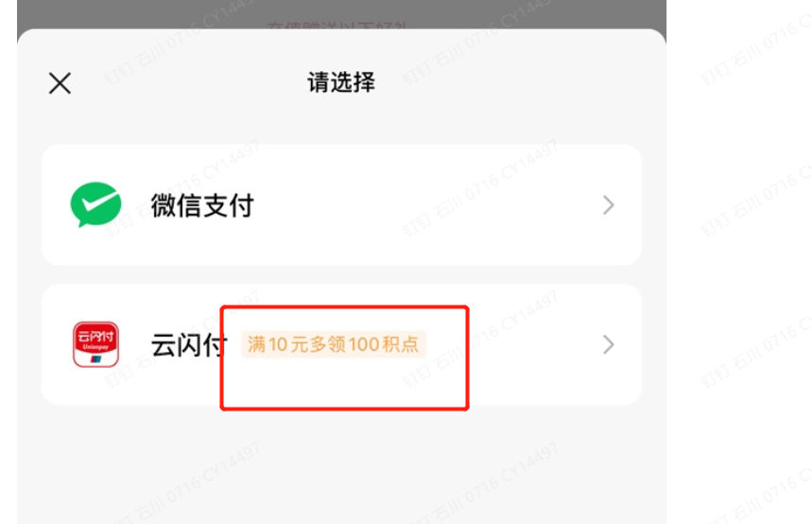Screen dimensions: 812x524
Task: Dismiss the sheet via dimmed background
Action: pyautogui.click(x=342, y=13)
